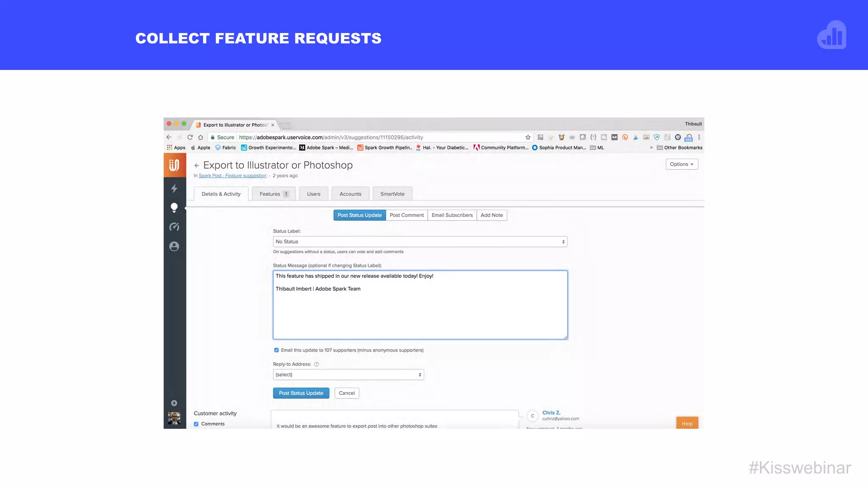Image resolution: width=868 pixels, height=488 pixels.
Task: Submit with the blue Post Status Update button
Action: click(x=301, y=393)
